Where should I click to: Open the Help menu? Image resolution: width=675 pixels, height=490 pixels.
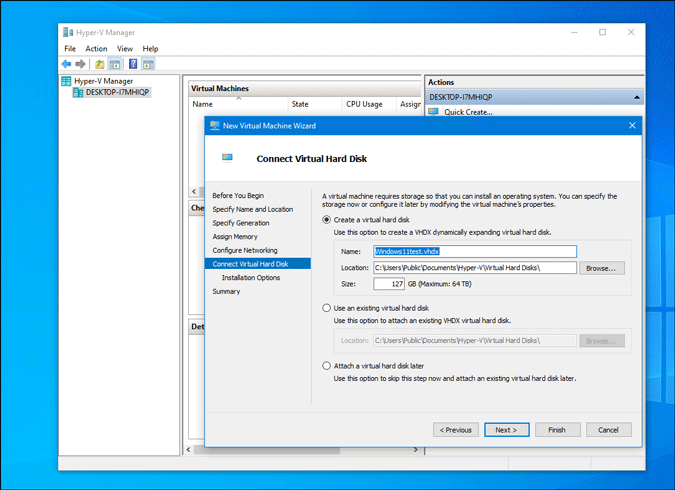[x=150, y=49]
